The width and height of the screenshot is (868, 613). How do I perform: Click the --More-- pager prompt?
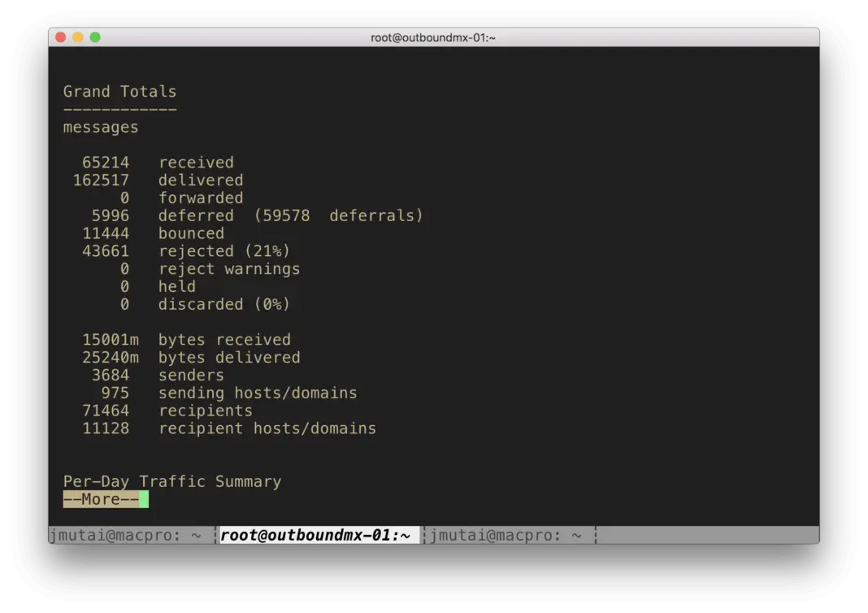point(101,499)
